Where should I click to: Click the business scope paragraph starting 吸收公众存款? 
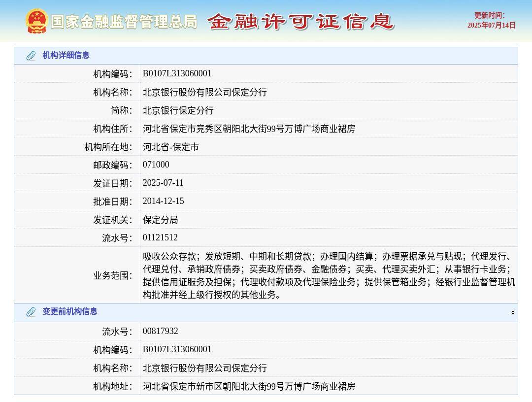[329, 275]
